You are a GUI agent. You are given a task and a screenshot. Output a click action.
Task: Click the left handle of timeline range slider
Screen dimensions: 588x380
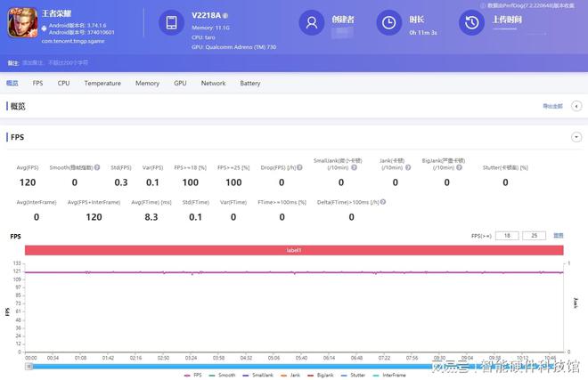click(x=29, y=367)
